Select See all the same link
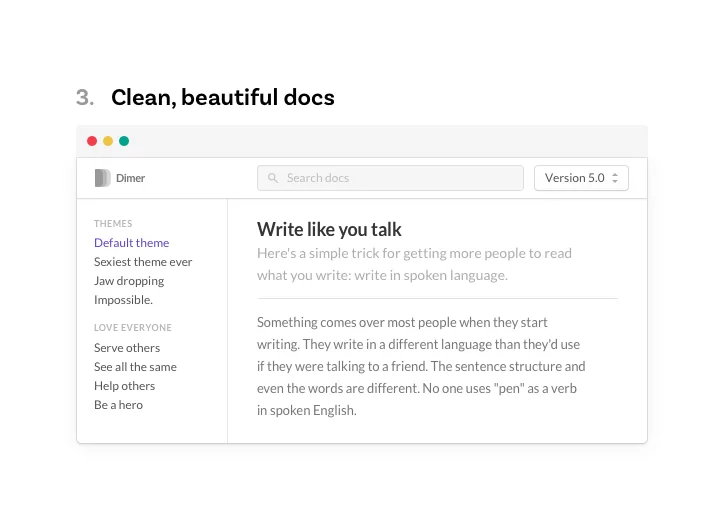 coord(135,367)
